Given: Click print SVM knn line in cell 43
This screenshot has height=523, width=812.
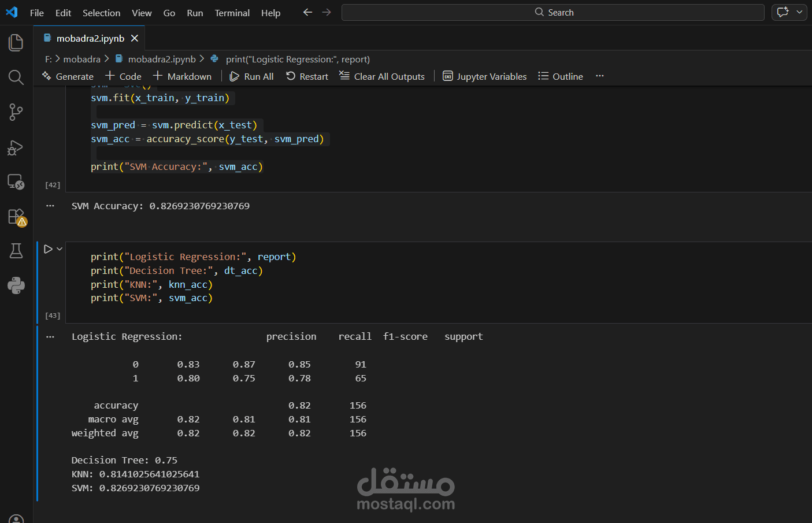Looking at the screenshot, I should tap(151, 298).
